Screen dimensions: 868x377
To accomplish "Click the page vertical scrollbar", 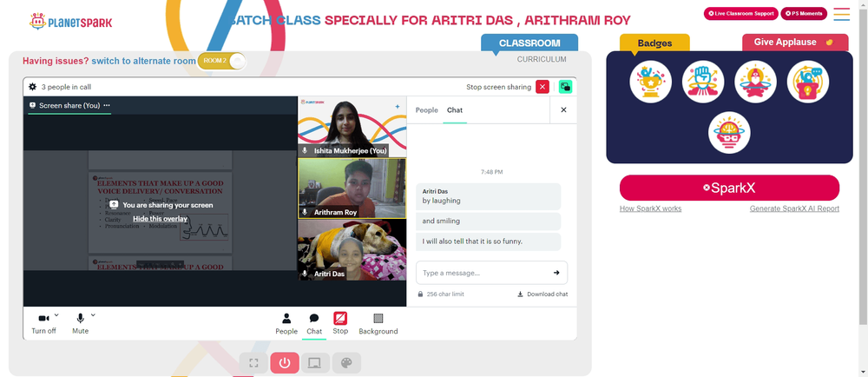I will [x=863, y=166].
